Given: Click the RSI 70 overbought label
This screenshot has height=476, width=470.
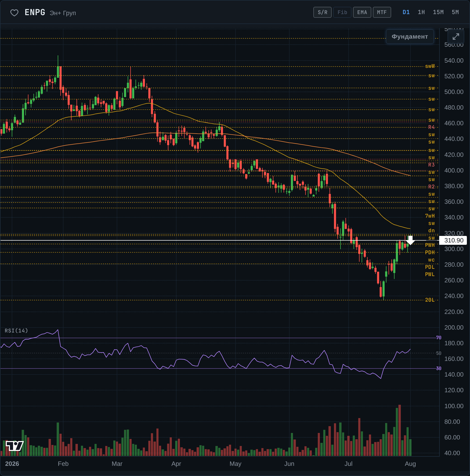Looking at the screenshot, I should click(x=439, y=338).
